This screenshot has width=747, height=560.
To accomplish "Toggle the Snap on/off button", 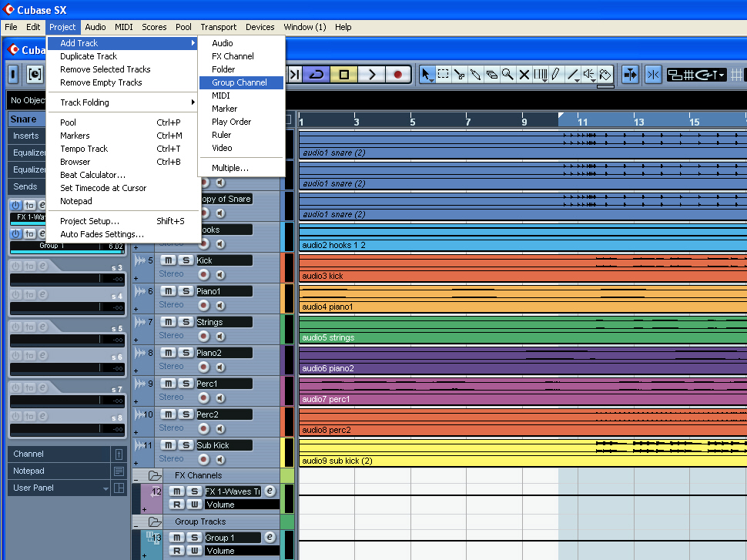I will click(653, 75).
